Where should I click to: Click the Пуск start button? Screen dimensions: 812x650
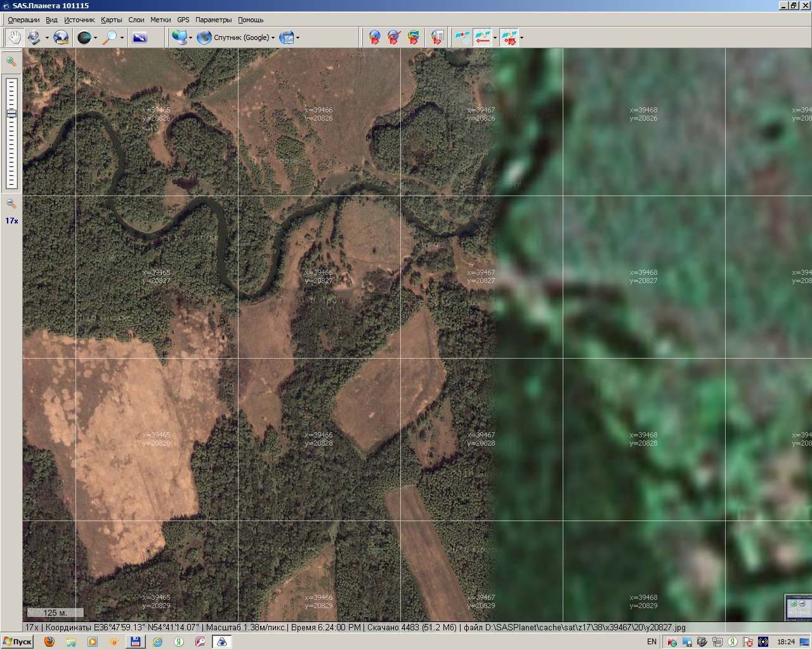tap(17, 642)
